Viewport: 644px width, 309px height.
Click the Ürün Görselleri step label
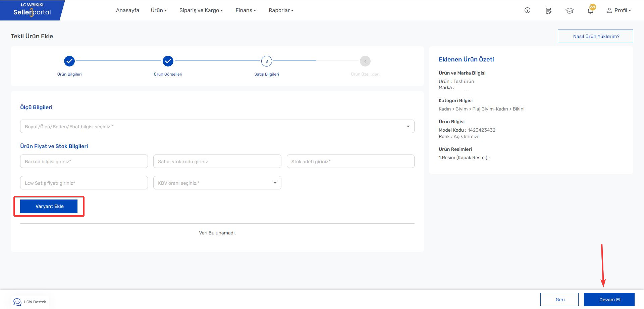(168, 74)
